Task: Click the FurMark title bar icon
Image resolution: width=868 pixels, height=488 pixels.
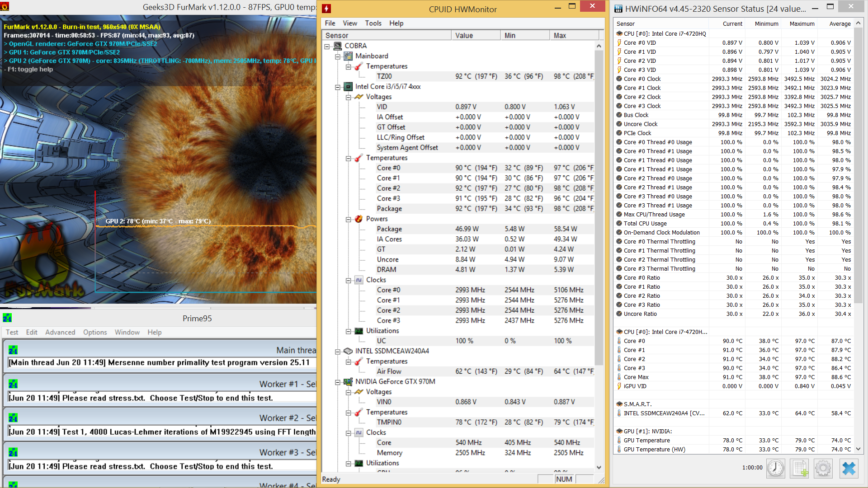Action: (x=5, y=7)
